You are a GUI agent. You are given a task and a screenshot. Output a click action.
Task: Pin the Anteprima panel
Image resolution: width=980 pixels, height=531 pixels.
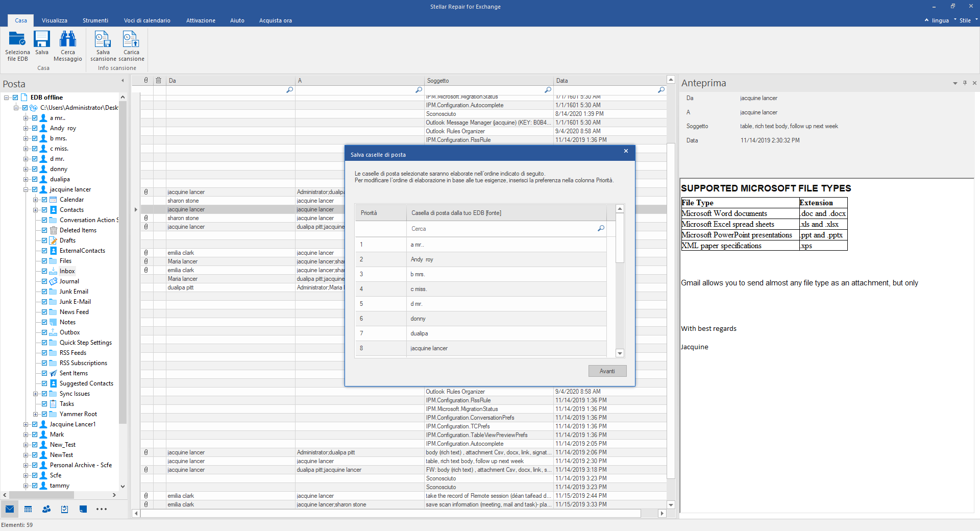click(965, 83)
